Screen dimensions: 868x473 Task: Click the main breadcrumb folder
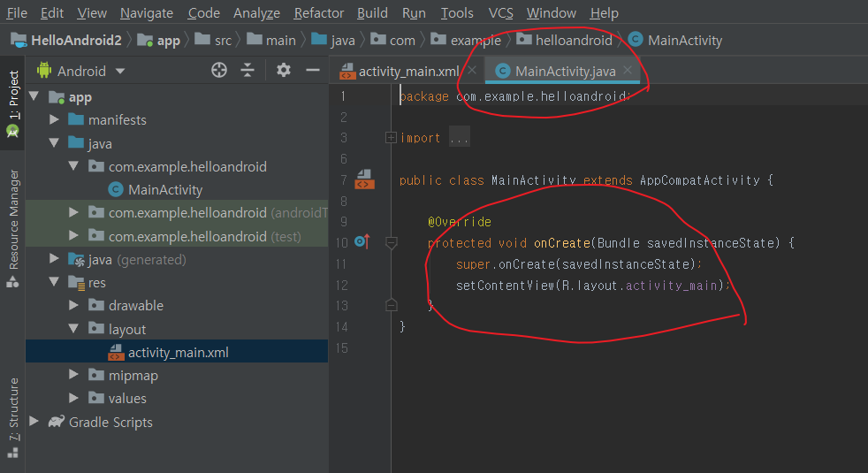271,41
